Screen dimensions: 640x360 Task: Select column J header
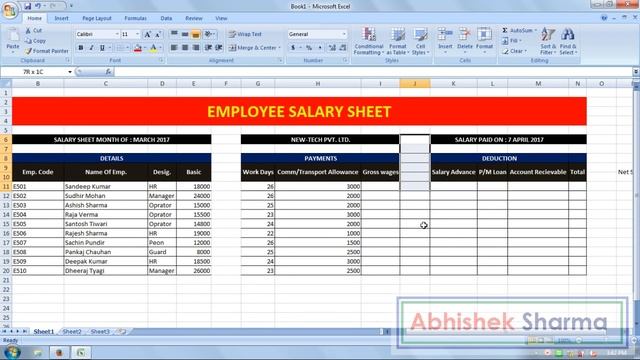(415, 84)
